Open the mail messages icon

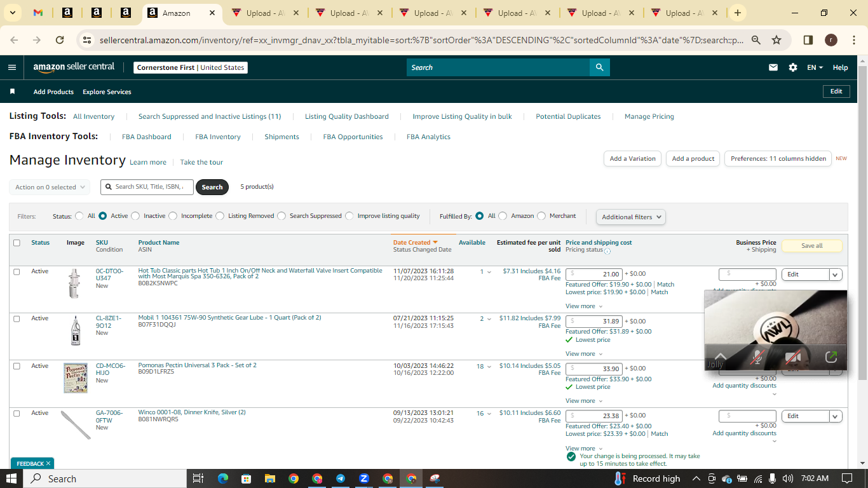point(773,67)
